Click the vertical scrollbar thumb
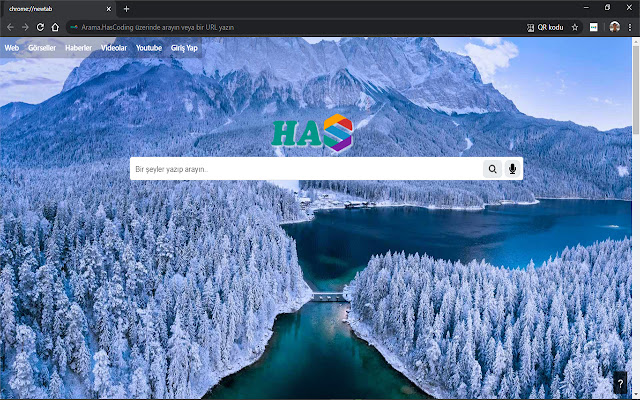The height and width of the screenshot is (400, 640). click(636, 89)
